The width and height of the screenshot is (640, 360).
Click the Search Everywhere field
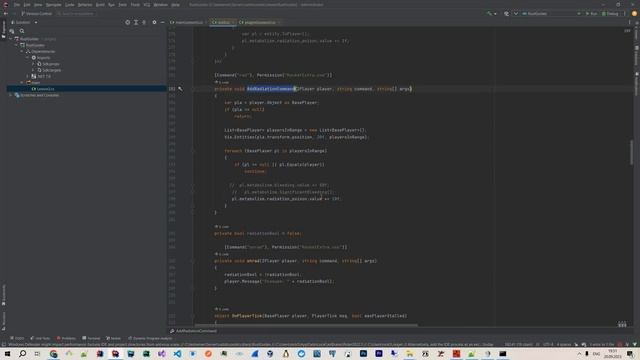76,13
